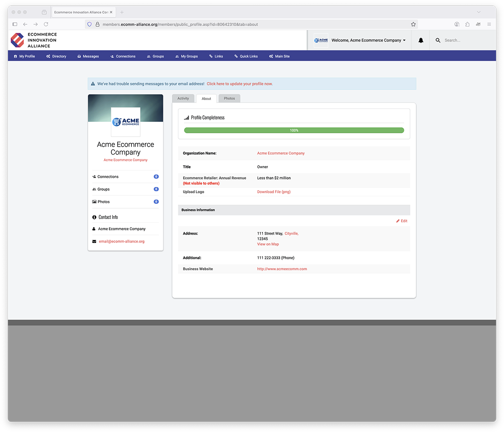504x432 pixels.
Task: Focus the Search input field
Action: tap(466, 40)
